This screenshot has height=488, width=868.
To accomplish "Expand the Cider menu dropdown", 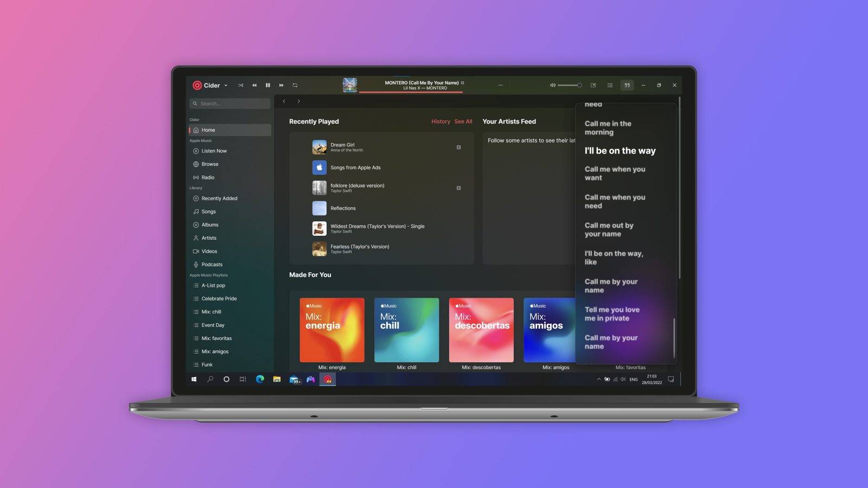I will [x=226, y=85].
